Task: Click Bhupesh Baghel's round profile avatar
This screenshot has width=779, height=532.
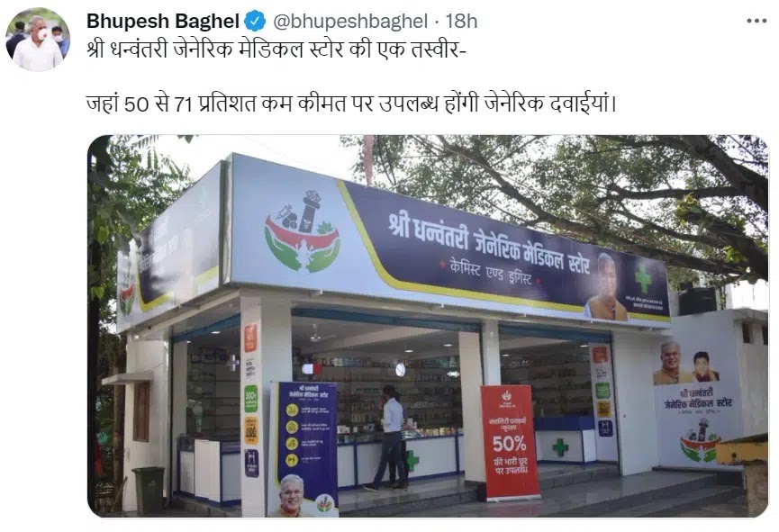Action: (x=38, y=41)
